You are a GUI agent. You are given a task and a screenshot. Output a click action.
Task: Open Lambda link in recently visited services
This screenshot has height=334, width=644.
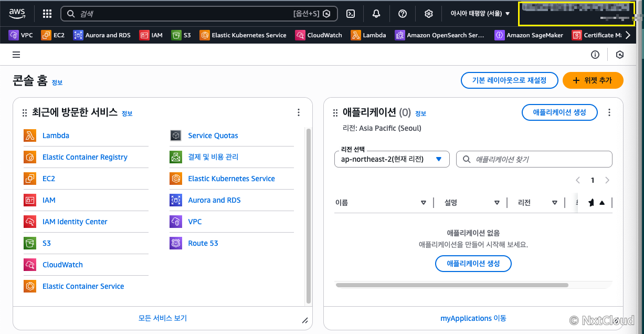56,135
